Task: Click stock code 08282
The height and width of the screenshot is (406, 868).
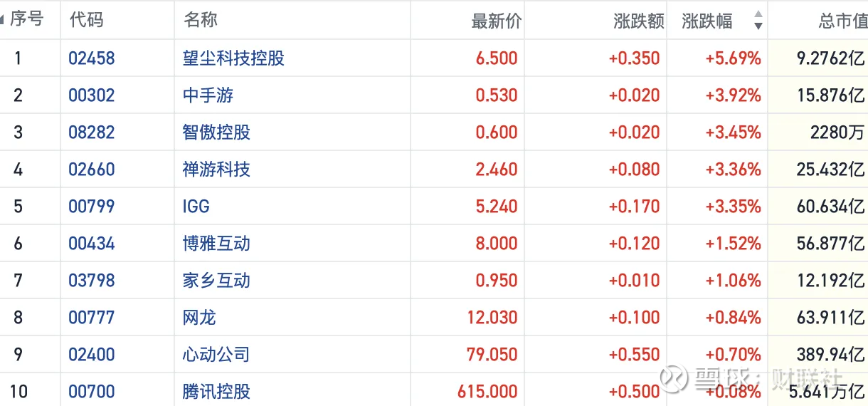Action: pyautogui.click(x=92, y=132)
